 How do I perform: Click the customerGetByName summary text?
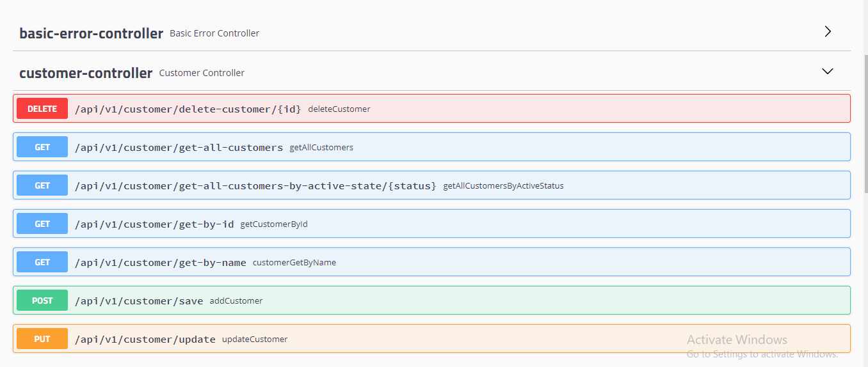(x=294, y=263)
